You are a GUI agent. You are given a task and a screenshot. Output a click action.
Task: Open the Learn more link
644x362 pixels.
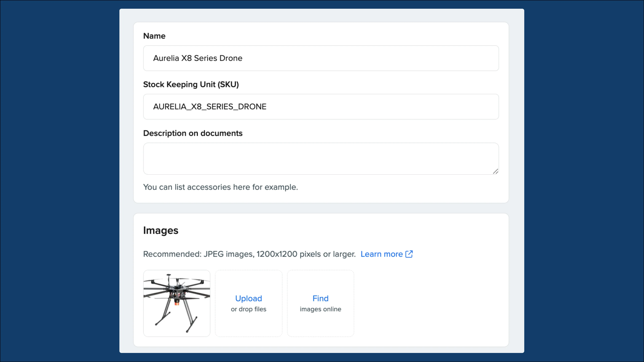381,254
